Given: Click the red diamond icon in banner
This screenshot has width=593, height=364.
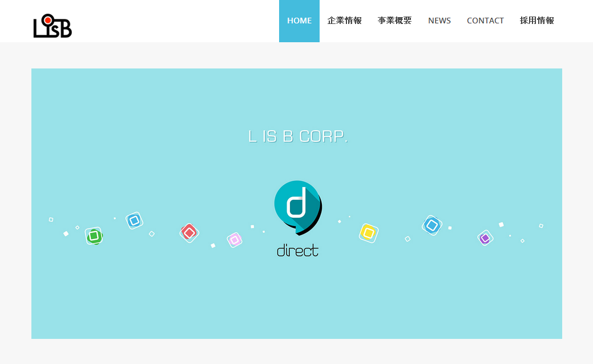Looking at the screenshot, I should pos(189,233).
